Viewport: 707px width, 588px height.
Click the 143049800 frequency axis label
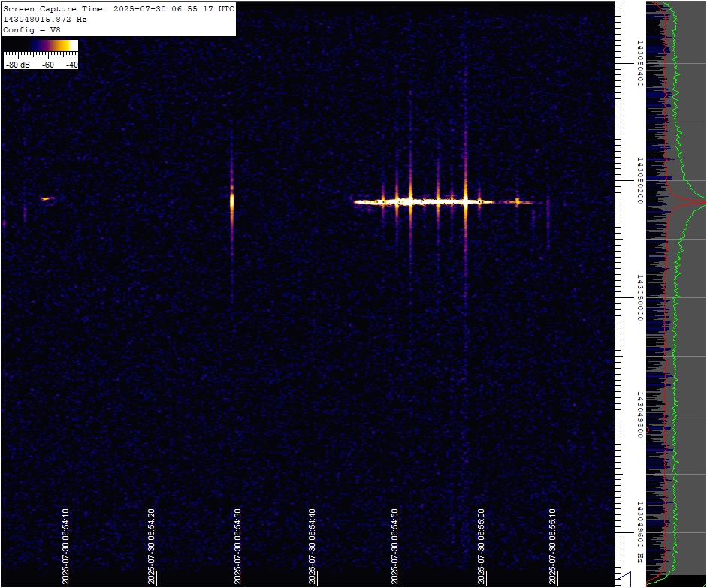pos(639,415)
